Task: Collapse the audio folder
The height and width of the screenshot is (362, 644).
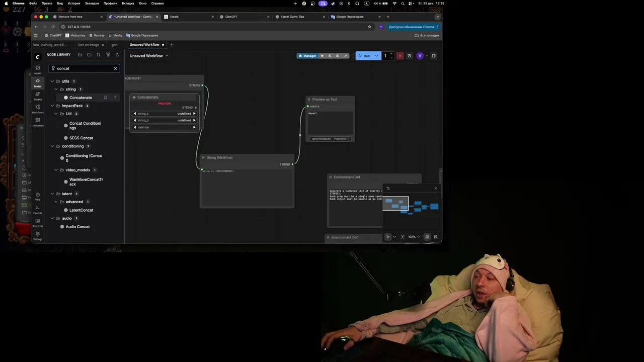Action: coord(52,218)
